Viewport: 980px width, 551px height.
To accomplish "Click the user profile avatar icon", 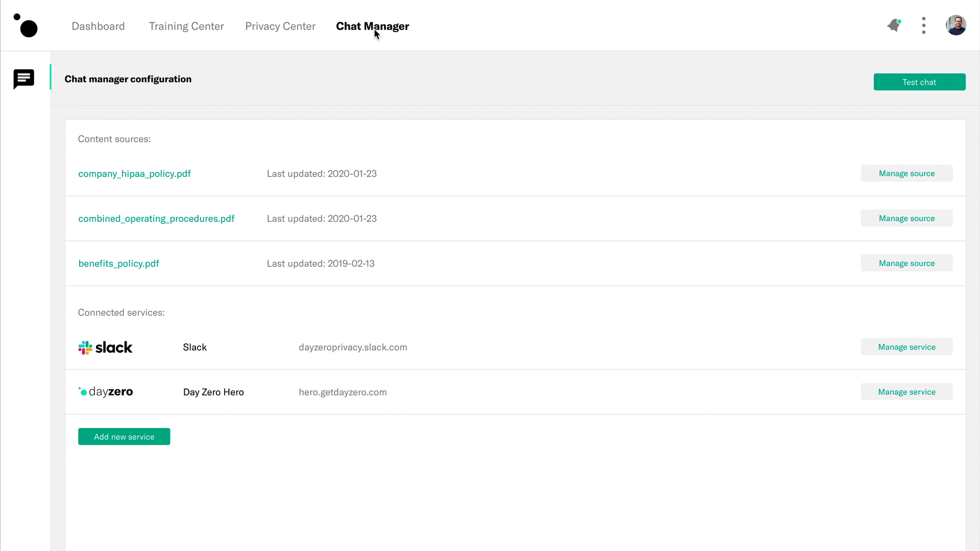I will (956, 26).
